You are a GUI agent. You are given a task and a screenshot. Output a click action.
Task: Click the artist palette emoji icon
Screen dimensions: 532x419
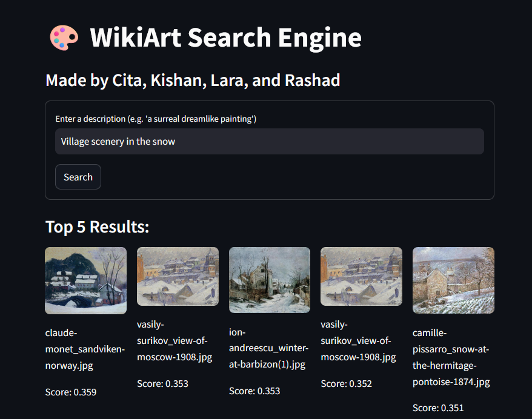[64, 38]
